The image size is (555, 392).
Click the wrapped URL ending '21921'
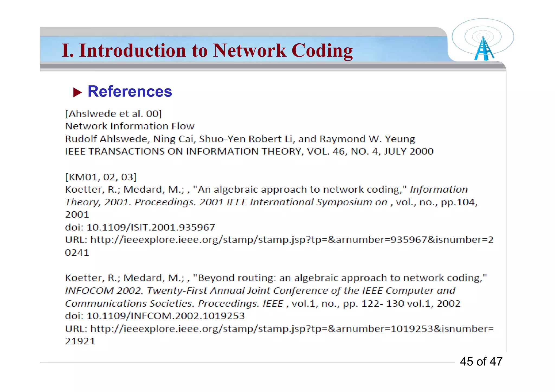[x=80, y=341]
